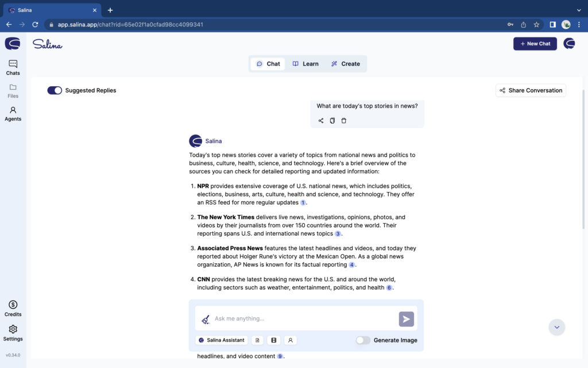Select the Salina browser tab
Screen dimensions: 588x368
pyautogui.click(x=52, y=10)
